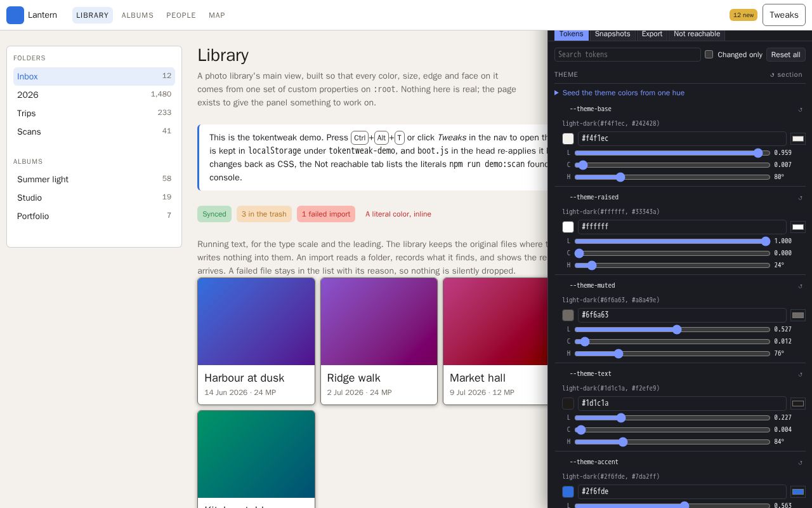Open People in the top navigation
The image size is (812, 508).
181,15
